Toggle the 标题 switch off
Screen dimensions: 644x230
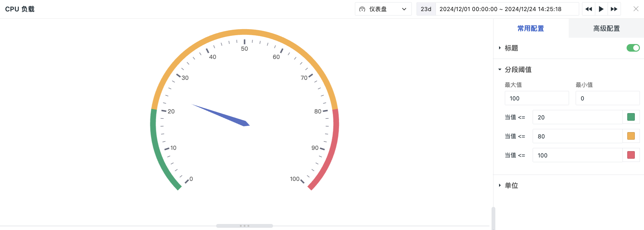[633, 48]
